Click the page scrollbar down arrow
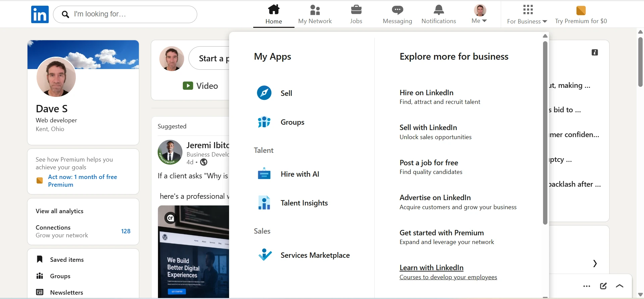Screen dimensions: 644x299 (640, 295)
